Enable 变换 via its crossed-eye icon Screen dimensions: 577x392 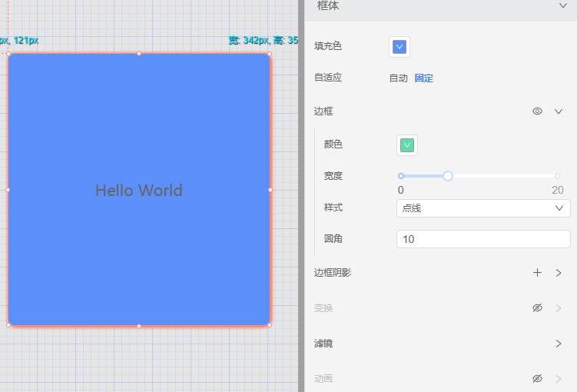(537, 308)
